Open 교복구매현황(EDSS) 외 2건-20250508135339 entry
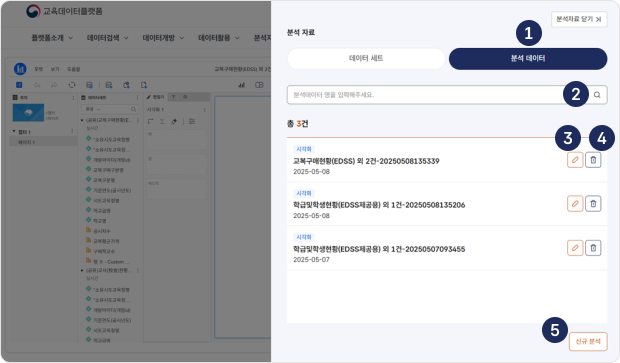This screenshot has width=620, height=363. (366, 161)
